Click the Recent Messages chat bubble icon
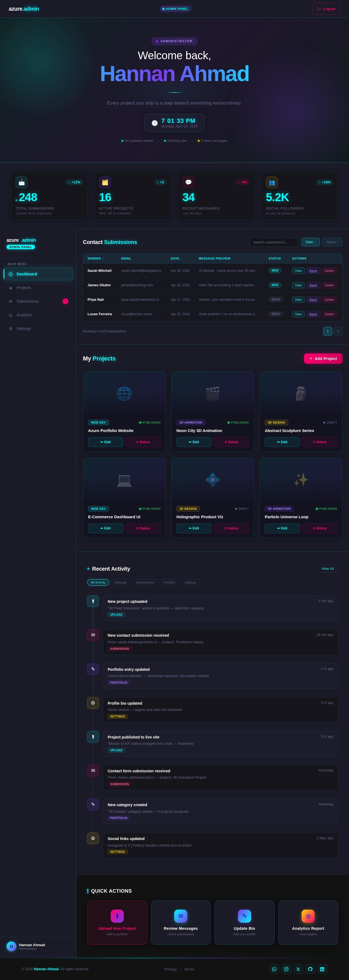 click(188, 182)
